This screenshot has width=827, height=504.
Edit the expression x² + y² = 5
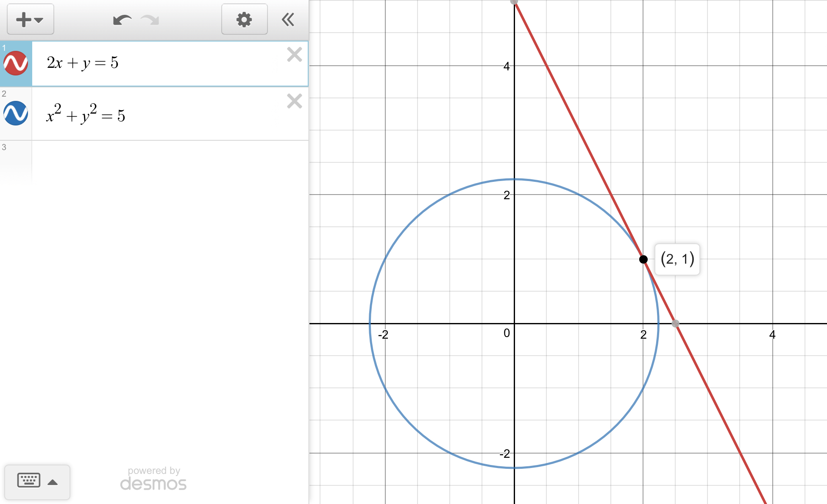tap(86, 115)
